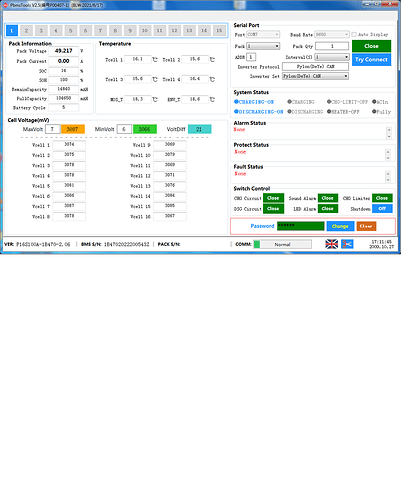The height and width of the screenshot is (500, 416).
Task: Click the Pack Qty input field
Action: [332, 46]
